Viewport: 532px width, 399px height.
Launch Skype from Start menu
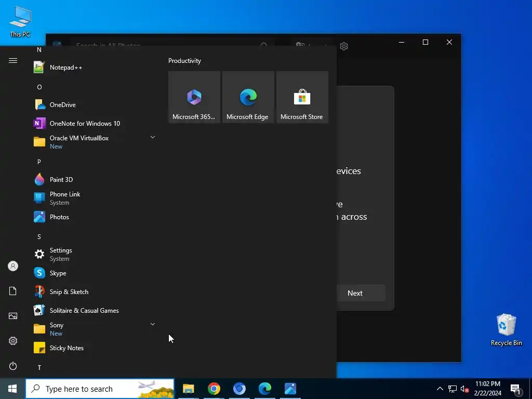click(94, 273)
